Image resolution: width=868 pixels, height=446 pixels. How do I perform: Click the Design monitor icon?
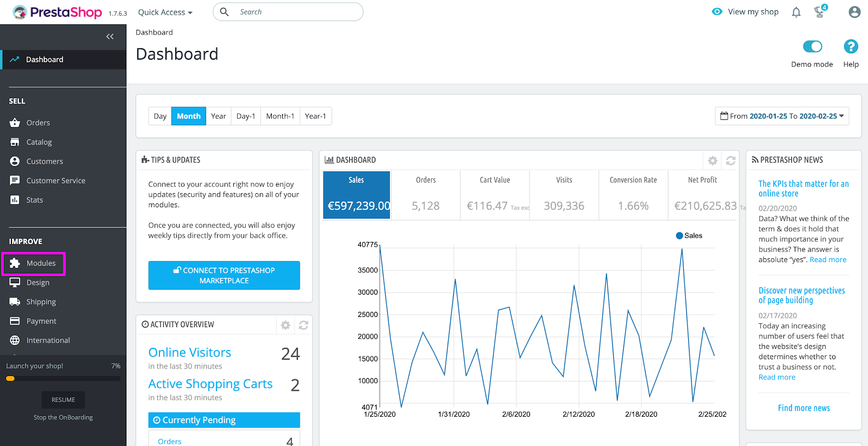pos(15,282)
